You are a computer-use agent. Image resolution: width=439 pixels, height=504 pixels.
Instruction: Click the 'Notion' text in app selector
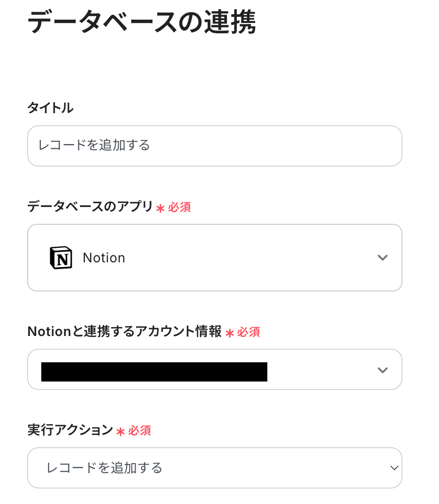(104, 258)
